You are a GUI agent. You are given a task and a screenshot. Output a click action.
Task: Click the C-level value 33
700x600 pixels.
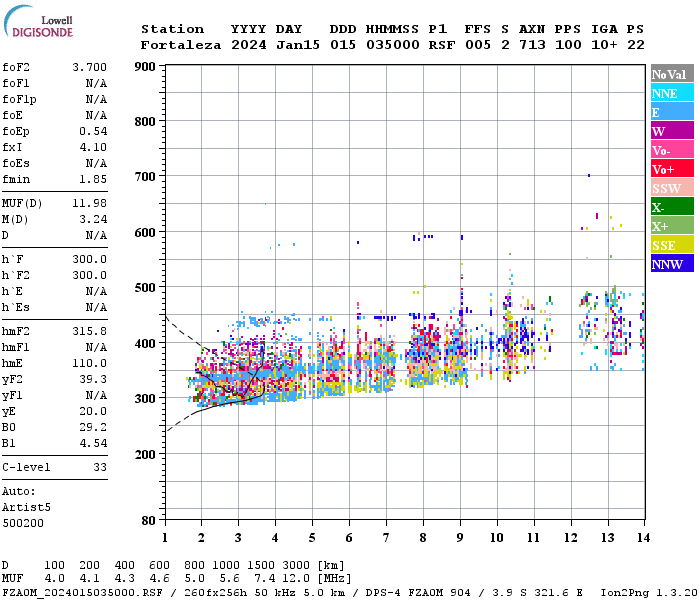click(x=100, y=467)
